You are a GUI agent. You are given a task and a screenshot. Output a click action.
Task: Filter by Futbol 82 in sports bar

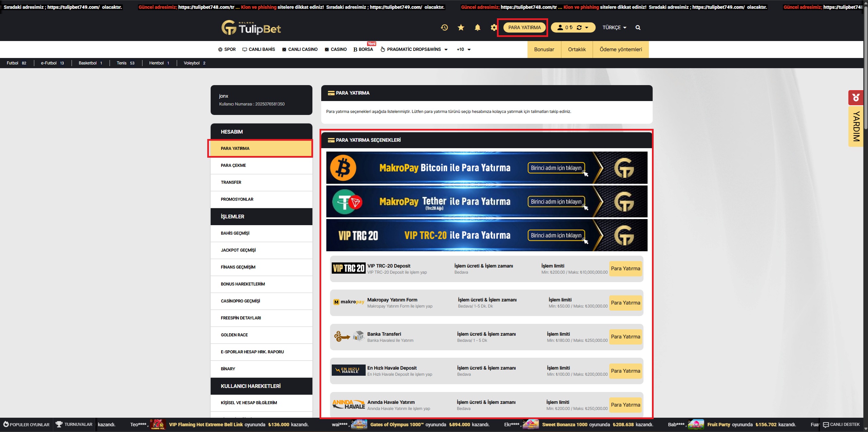click(16, 63)
